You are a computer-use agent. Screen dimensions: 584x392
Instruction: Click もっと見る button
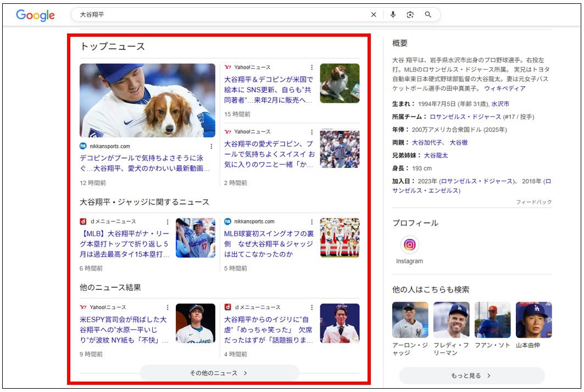471,376
